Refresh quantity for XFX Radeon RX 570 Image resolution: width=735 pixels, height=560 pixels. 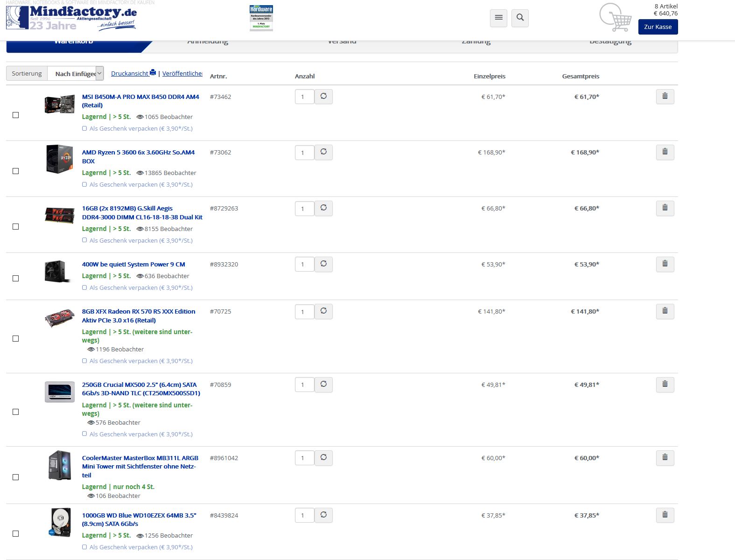click(323, 311)
